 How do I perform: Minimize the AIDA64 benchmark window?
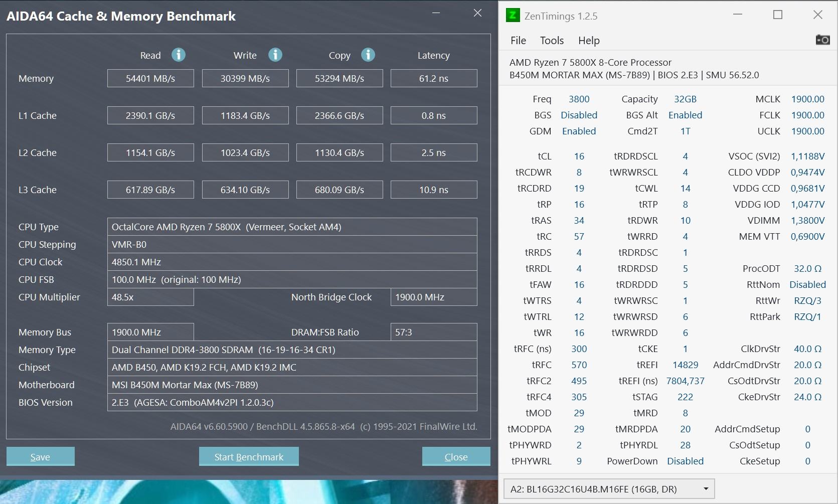436,13
